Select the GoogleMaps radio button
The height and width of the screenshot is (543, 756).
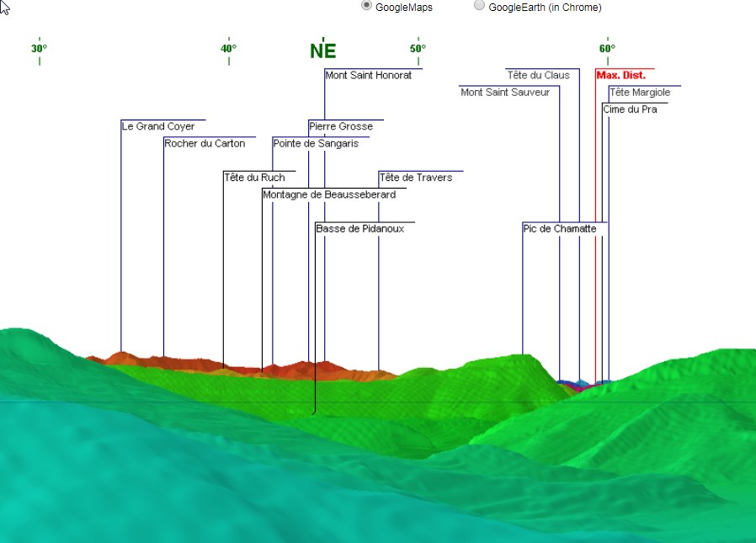[x=366, y=5]
